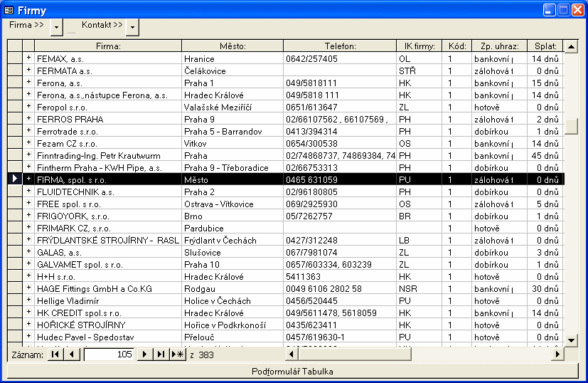
Task: Select the Firma: column header
Action: tap(108, 46)
